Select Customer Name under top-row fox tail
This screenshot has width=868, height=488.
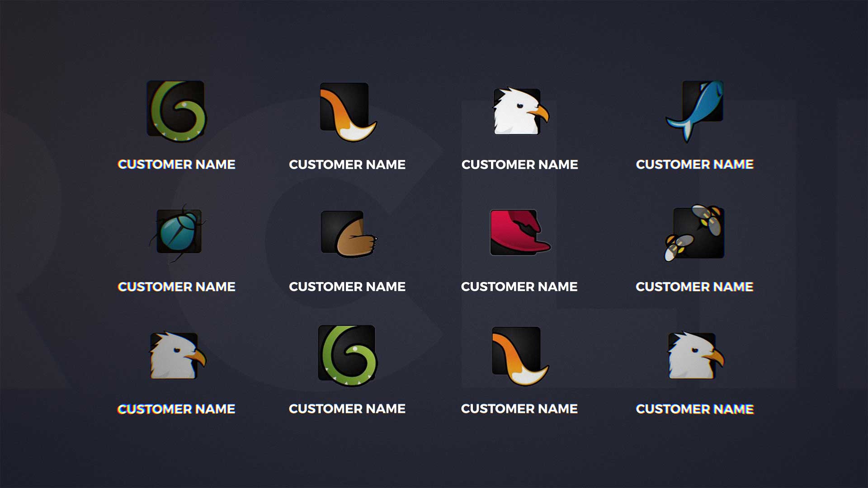tap(347, 164)
